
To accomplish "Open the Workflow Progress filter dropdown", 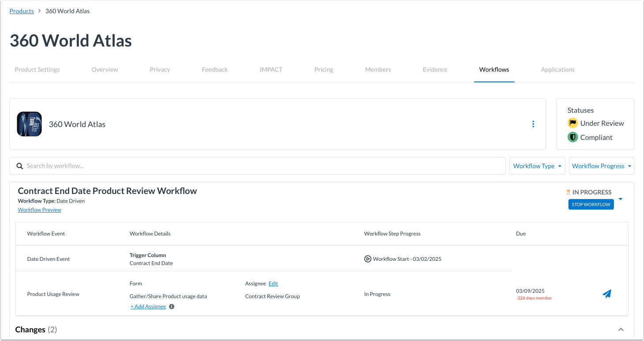I will pyautogui.click(x=601, y=165).
